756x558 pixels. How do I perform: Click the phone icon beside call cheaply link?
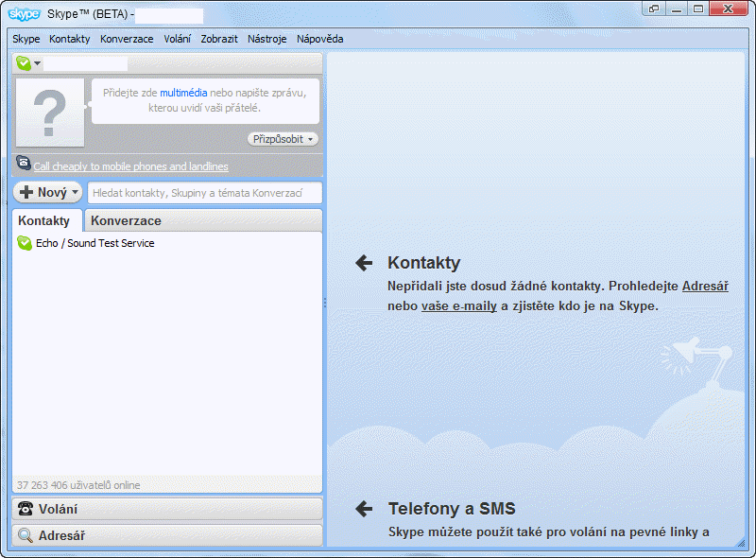[x=23, y=163]
